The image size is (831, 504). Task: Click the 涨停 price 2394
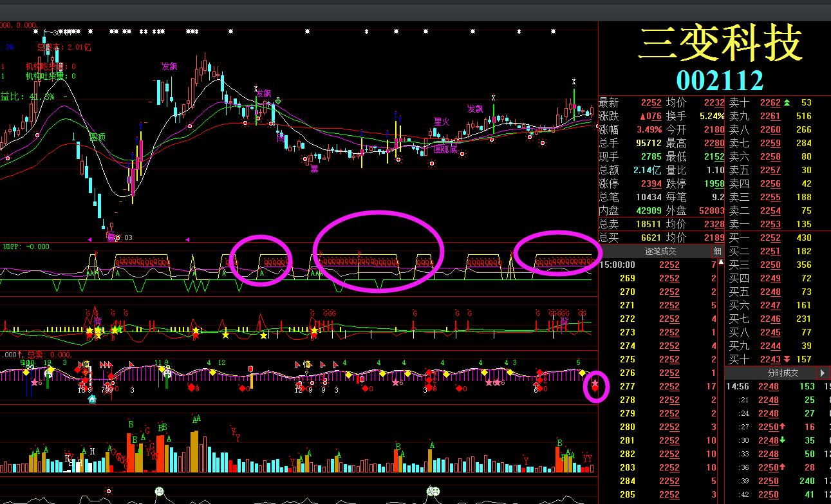tap(651, 183)
